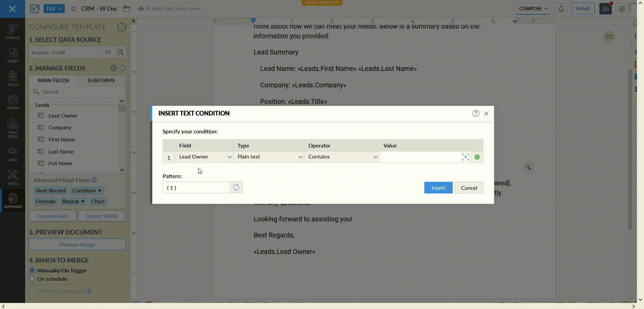Cancel the text condition dialog
This screenshot has width=644, height=309.
click(469, 188)
